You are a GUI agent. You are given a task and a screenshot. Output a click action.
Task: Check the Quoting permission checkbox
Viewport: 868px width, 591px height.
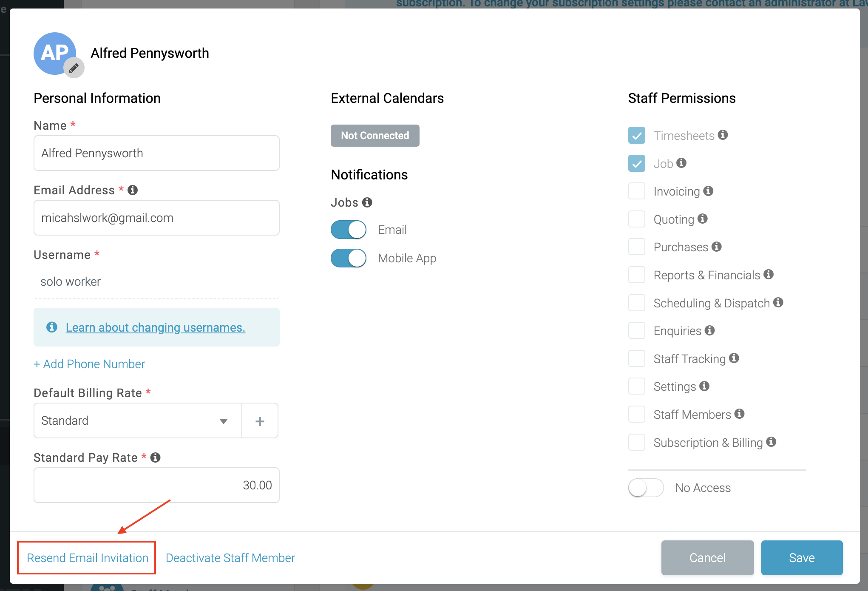coord(637,219)
